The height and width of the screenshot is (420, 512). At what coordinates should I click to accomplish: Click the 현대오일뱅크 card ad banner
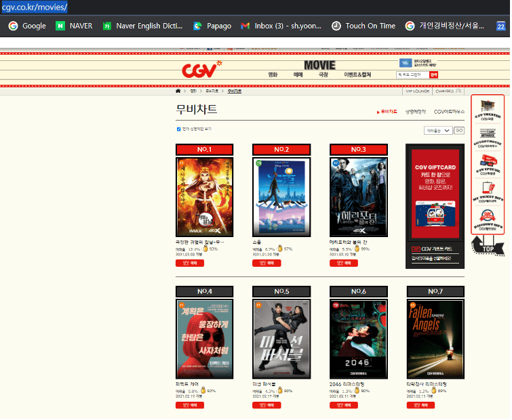tap(418, 63)
